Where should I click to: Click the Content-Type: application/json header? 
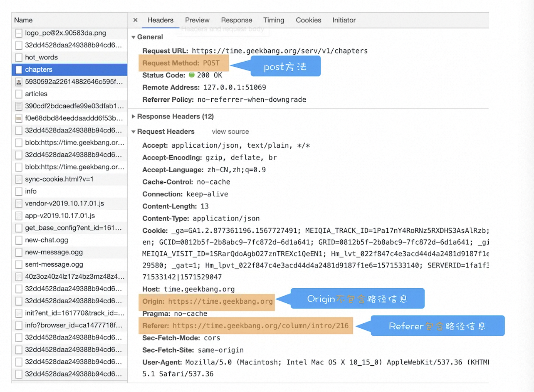(x=201, y=218)
